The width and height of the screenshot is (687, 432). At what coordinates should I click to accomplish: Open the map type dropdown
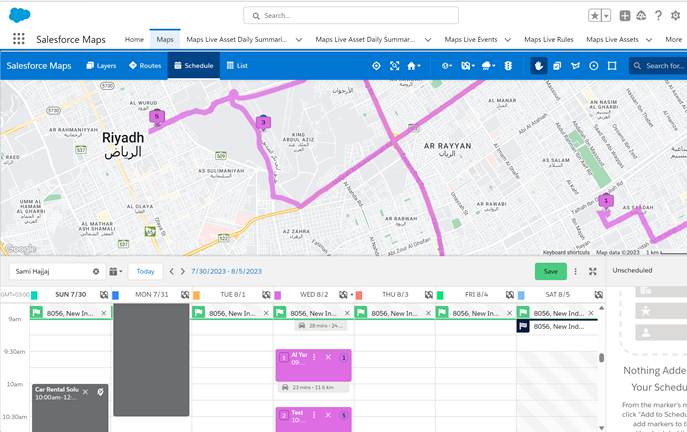pyautogui.click(x=467, y=66)
